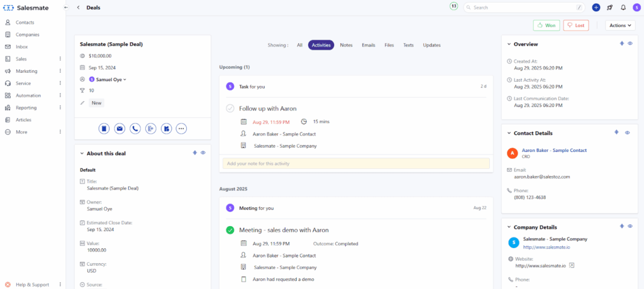Click the phone call icon on deal card
The image size is (644, 289).
point(135,128)
